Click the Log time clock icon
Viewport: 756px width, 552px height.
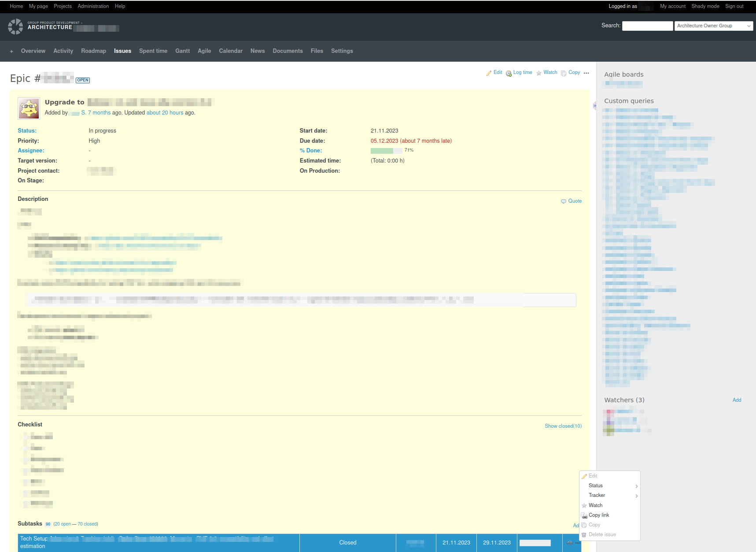click(509, 73)
